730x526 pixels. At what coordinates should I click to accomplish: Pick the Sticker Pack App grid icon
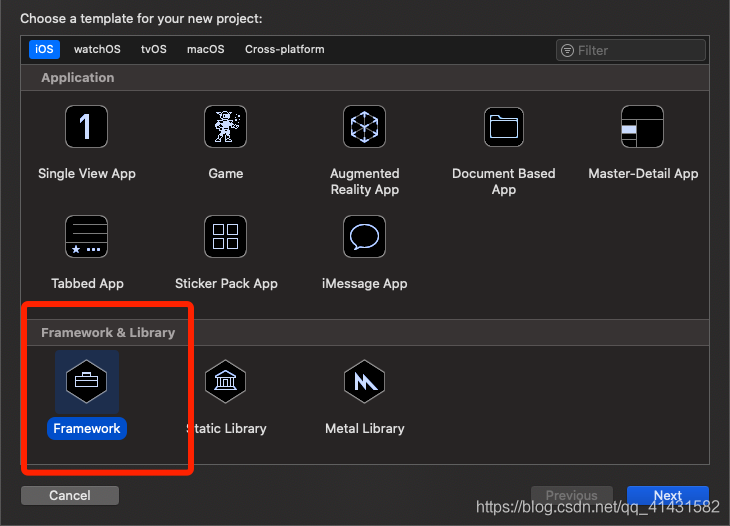click(x=225, y=236)
